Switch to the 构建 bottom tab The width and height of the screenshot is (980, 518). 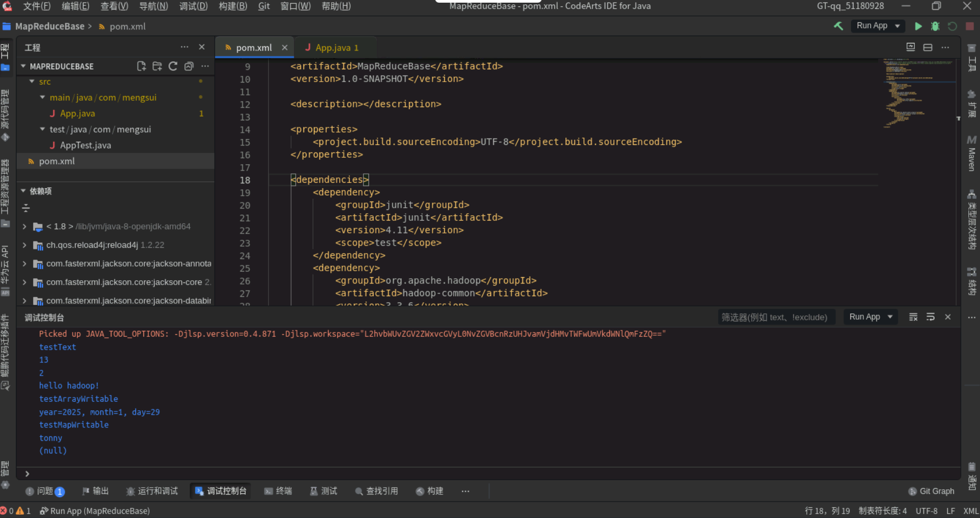click(430, 491)
